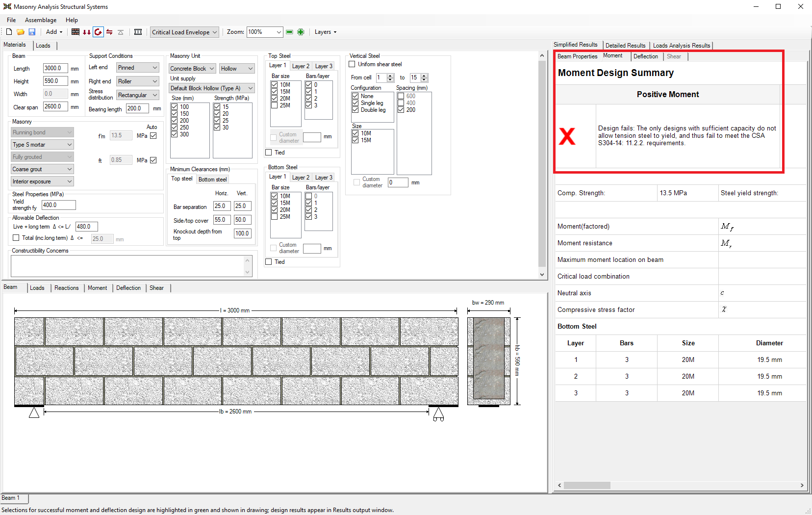Open the Critical Load Envelope dropdown
This screenshot has width=812, height=515.
tap(184, 32)
